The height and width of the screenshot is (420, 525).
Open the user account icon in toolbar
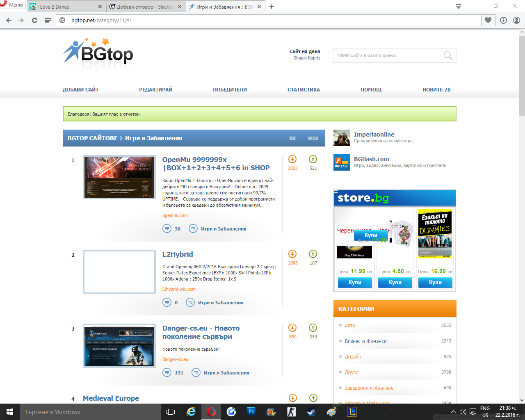coord(516,20)
